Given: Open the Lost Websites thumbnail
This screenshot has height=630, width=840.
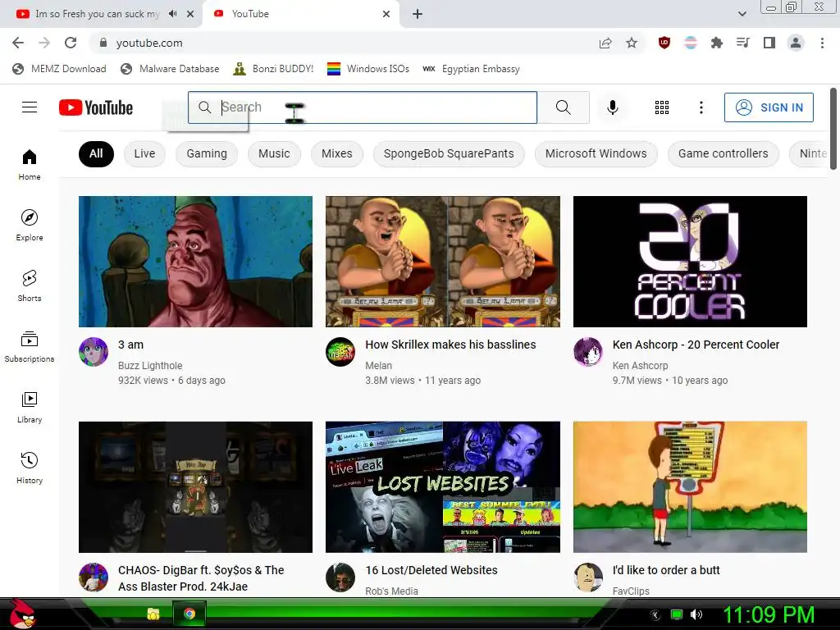Looking at the screenshot, I should [x=443, y=487].
